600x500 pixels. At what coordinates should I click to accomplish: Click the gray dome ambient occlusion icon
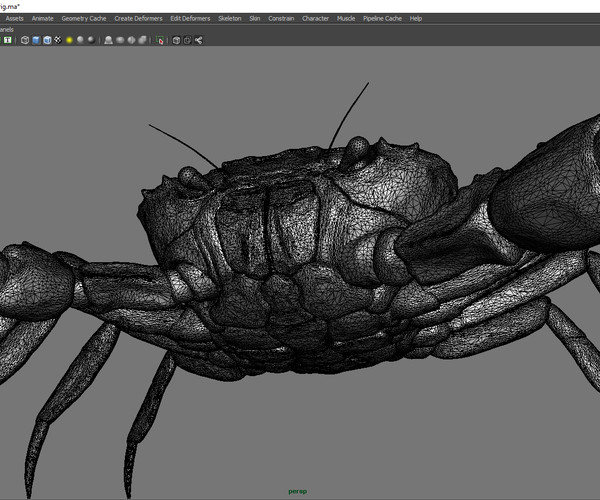click(108, 40)
